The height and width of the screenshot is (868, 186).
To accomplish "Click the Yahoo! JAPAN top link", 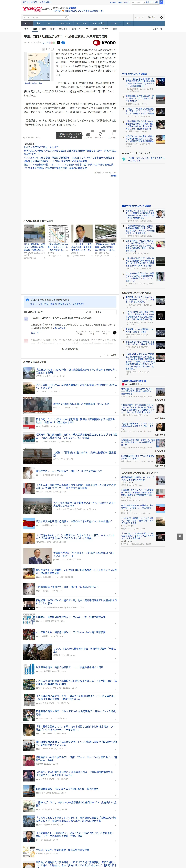I will [116, 2].
